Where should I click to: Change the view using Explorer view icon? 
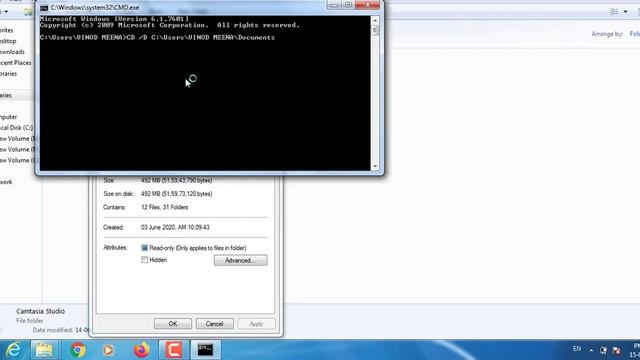(x=614, y=12)
